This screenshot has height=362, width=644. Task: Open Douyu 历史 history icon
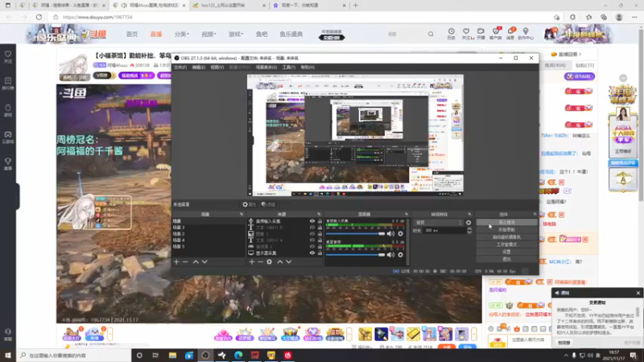[x=452, y=34]
